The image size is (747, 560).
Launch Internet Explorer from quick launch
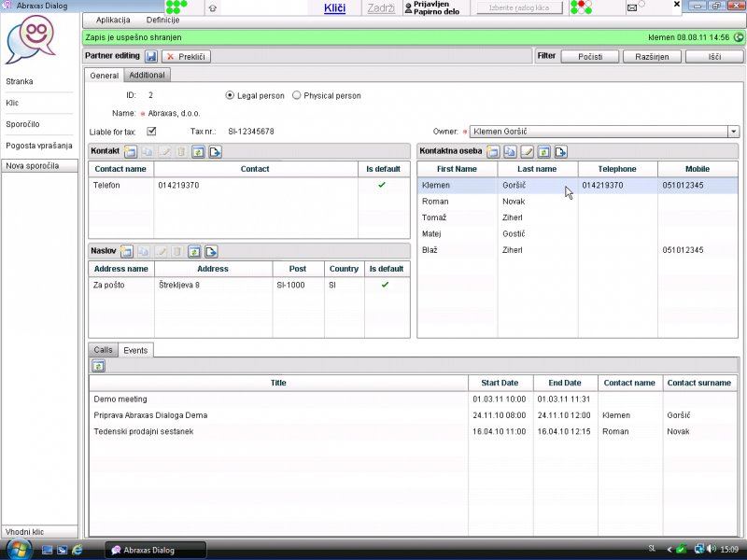(78, 550)
